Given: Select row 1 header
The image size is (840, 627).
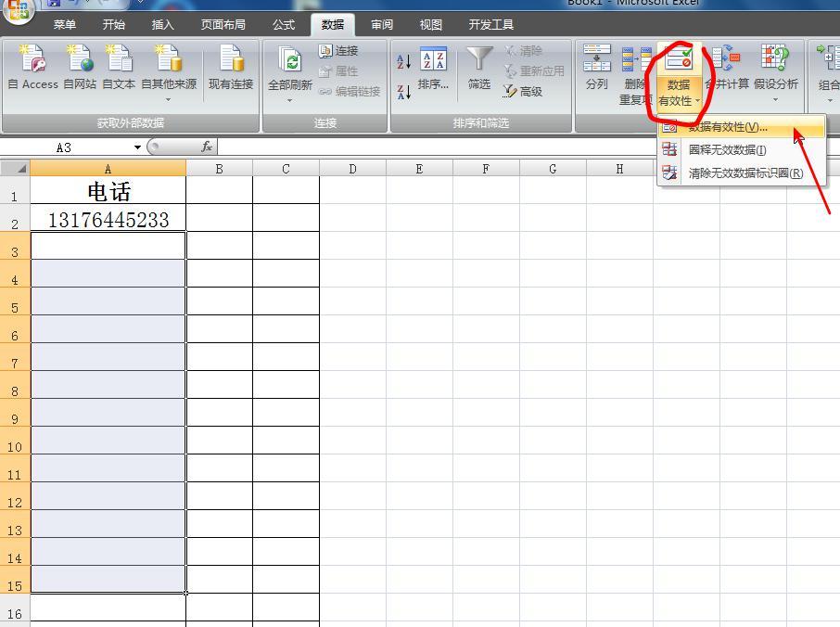Looking at the screenshot, I should point(15,190).
